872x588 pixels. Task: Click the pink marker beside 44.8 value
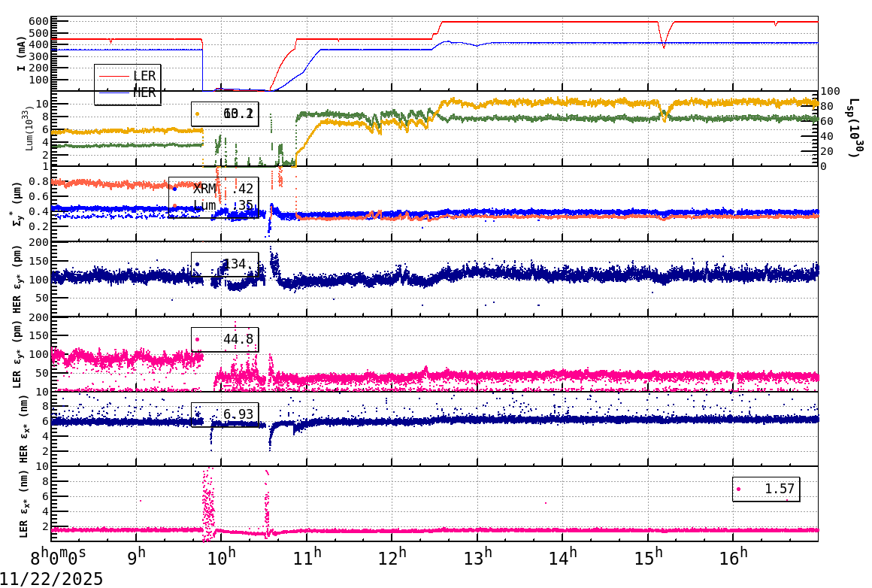197,339
